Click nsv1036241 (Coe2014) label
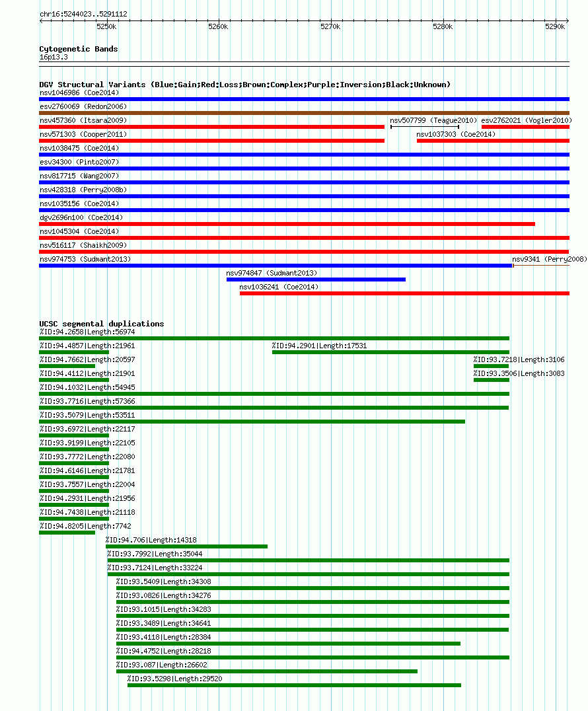 coord(279,287)
